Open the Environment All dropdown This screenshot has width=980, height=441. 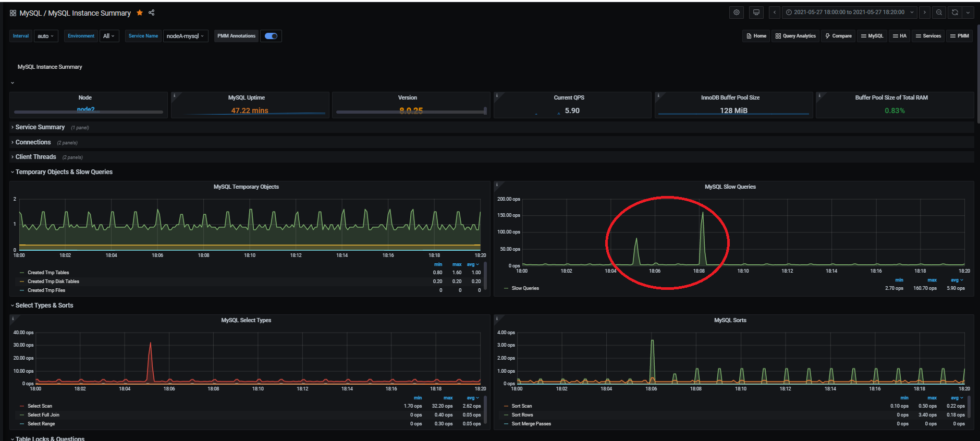point(109,36)
